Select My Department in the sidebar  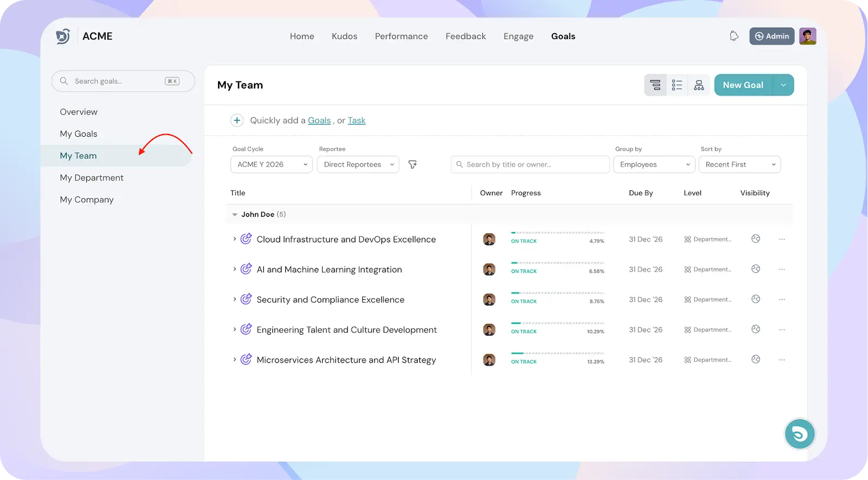click(x=92, y=178)
